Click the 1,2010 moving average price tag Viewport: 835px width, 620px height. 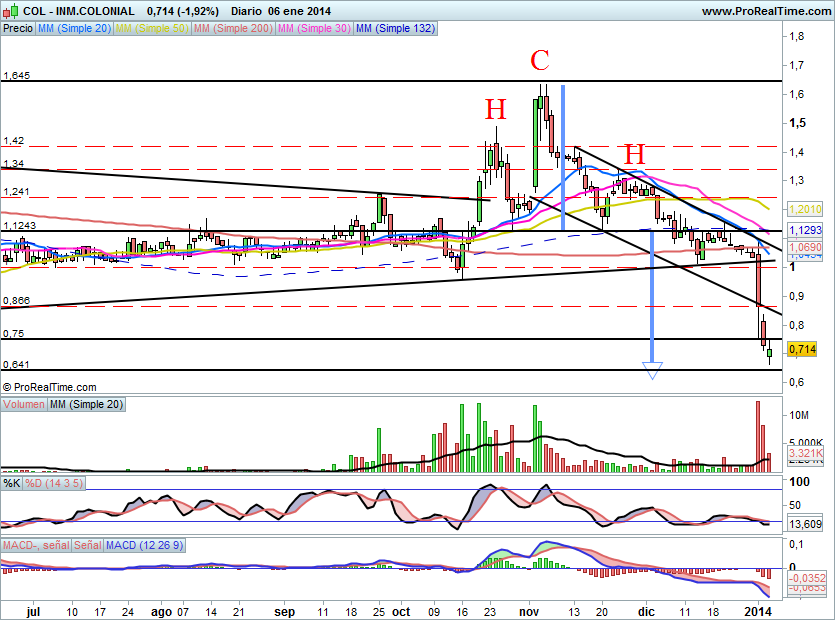(805, 210)
